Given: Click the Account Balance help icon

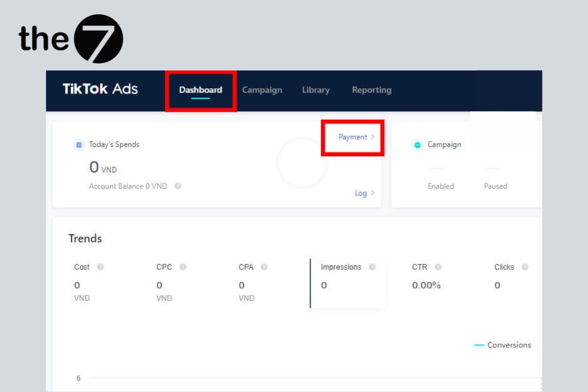Looking at the screenshot, I should point(178,186).
